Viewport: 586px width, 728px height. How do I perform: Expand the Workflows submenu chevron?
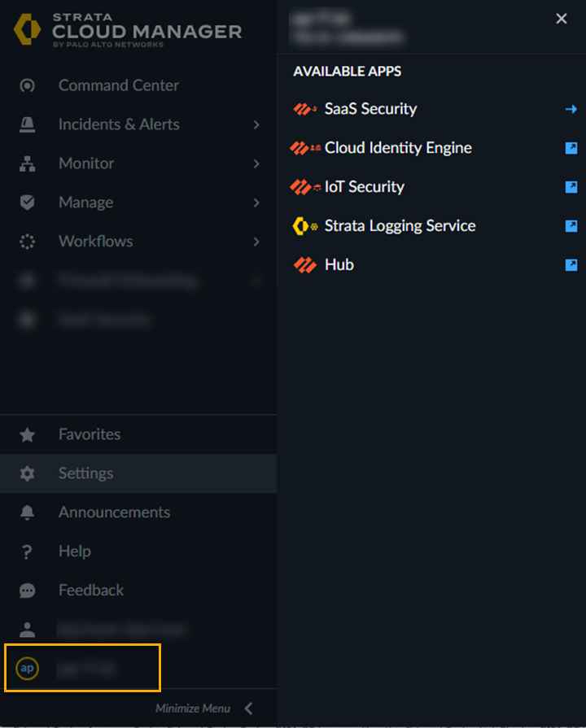pyautogui.click(x=256, y=242)
